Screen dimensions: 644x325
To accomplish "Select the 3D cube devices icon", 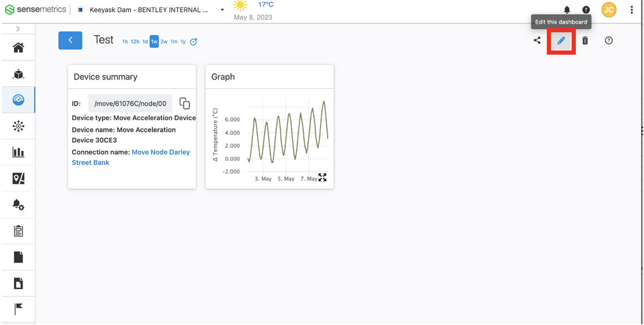I will (18, 73).
